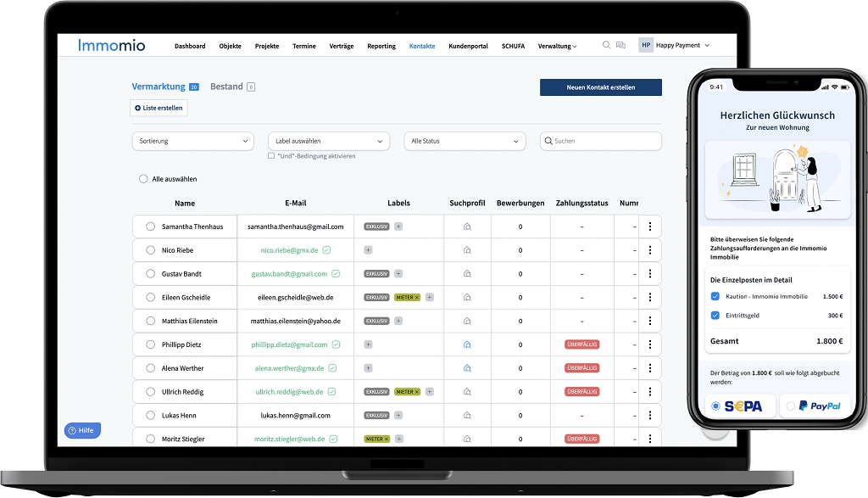Click email phillipp.dietz@gmail.com
The height and width of the screenshot is (498, 868).
(x=290, y=344)
